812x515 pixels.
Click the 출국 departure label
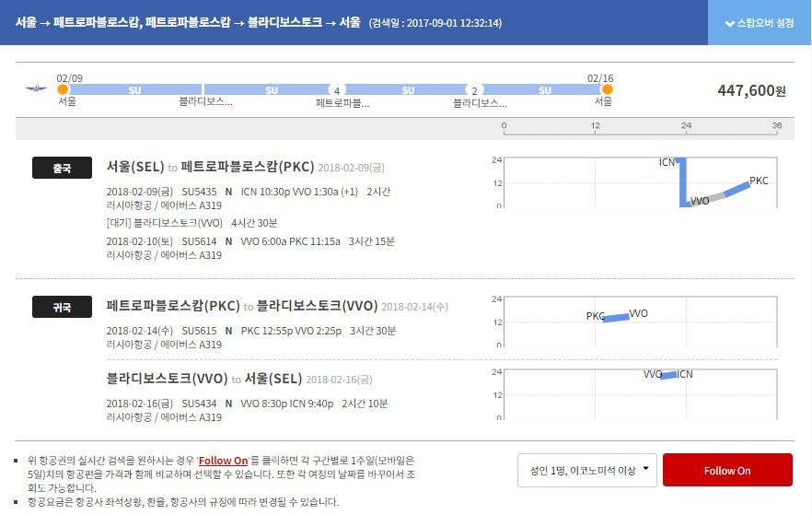tap(62, 168)
